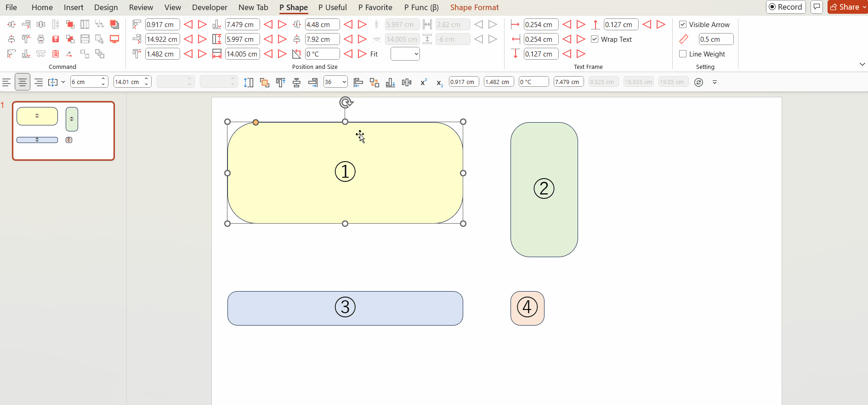Viewport: 868px width, 405px height.
Task: Toggle the Wrap Text checkbox
Action: click(x=595, y=39)
